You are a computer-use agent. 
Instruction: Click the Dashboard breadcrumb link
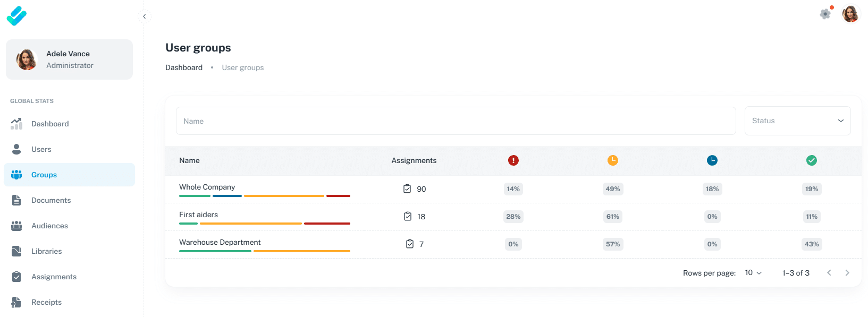184,67
